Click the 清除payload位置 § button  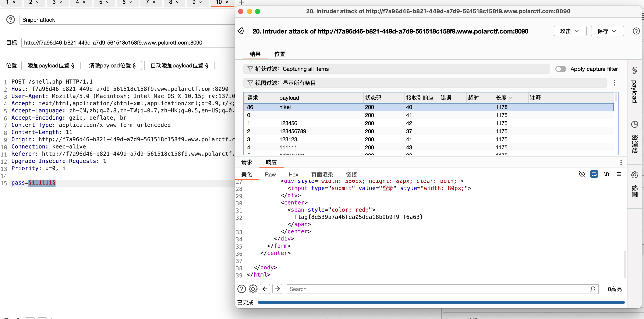click(112, 66)
